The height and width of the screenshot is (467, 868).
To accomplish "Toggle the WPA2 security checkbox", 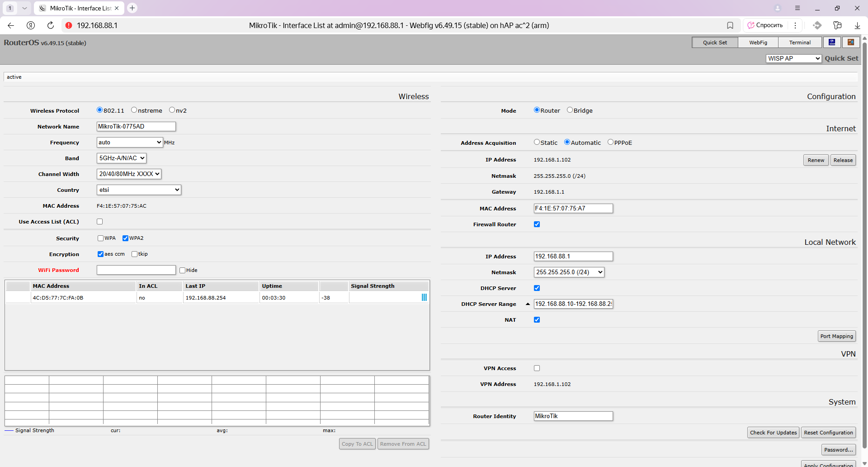I will tap(126, 238).
